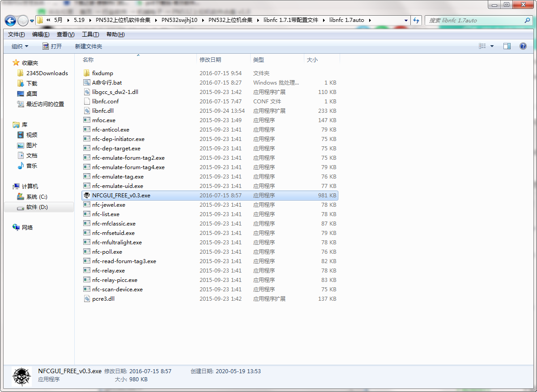Open the 文件(F) menu
537x392 pixels.
click(x=17, y=34)
